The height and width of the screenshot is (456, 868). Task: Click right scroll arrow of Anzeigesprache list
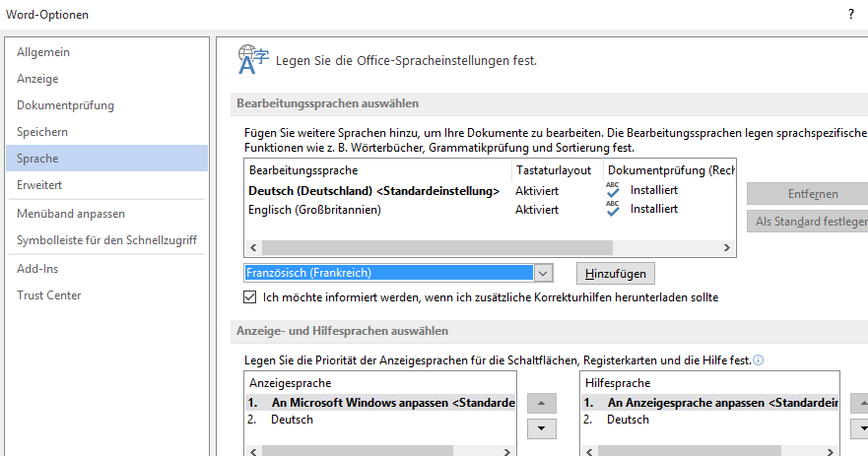tap(506, 452)
